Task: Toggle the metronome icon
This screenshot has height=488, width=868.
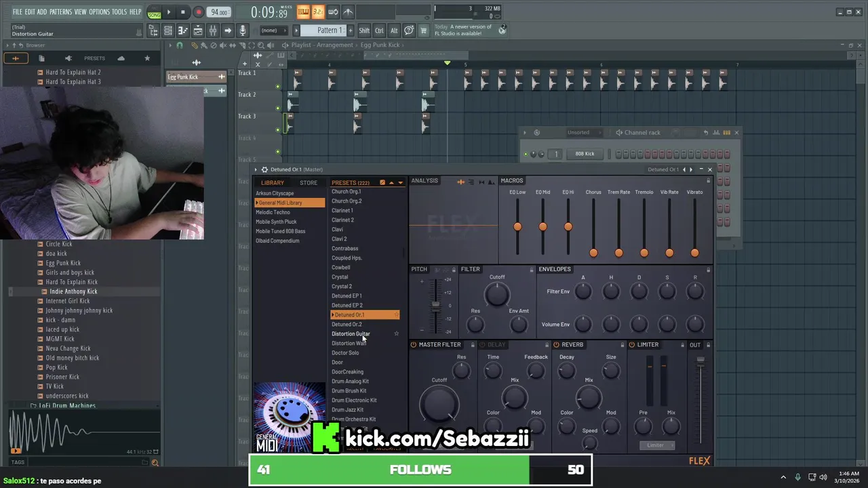Action: (348, 12)
